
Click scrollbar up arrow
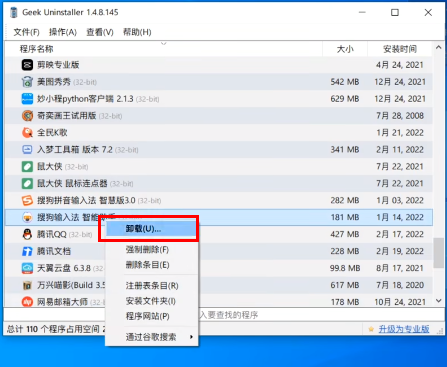click(438, 48)
